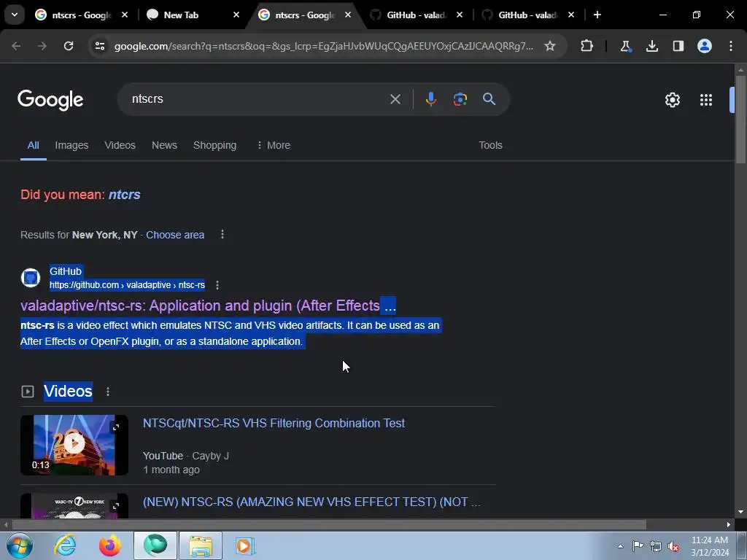This screenshot has width=747, height=560.
Task: Switch to the first ntscrs Google tab
Action: tap(81, 15)
